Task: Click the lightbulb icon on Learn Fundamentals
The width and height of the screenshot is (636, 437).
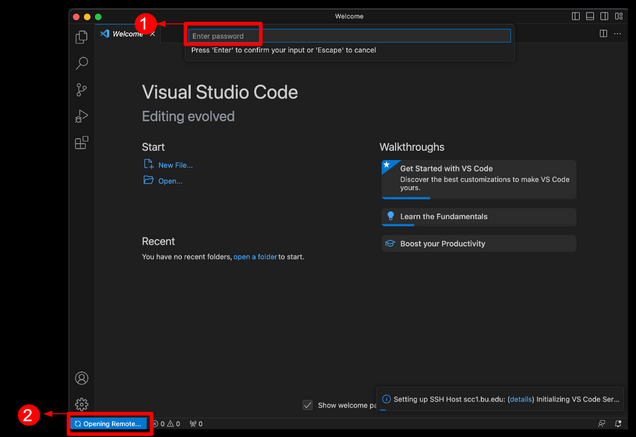Action: (x=391, y=216)
